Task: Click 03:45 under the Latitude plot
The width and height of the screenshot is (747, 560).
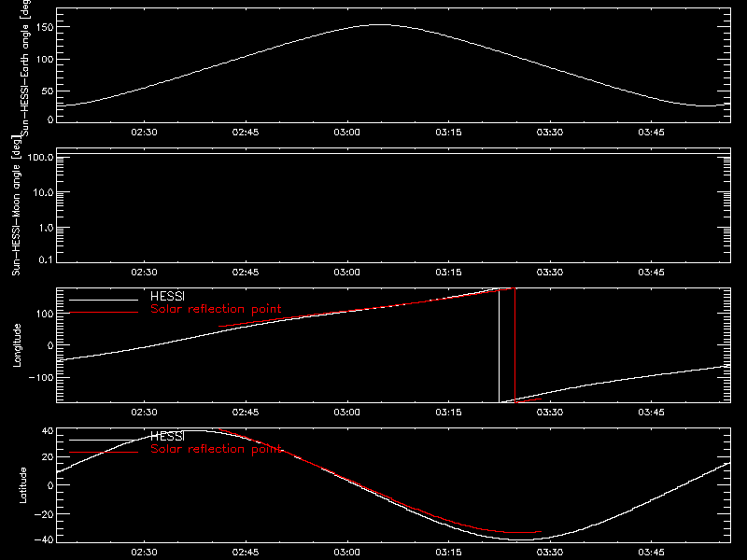Action: 651,552
